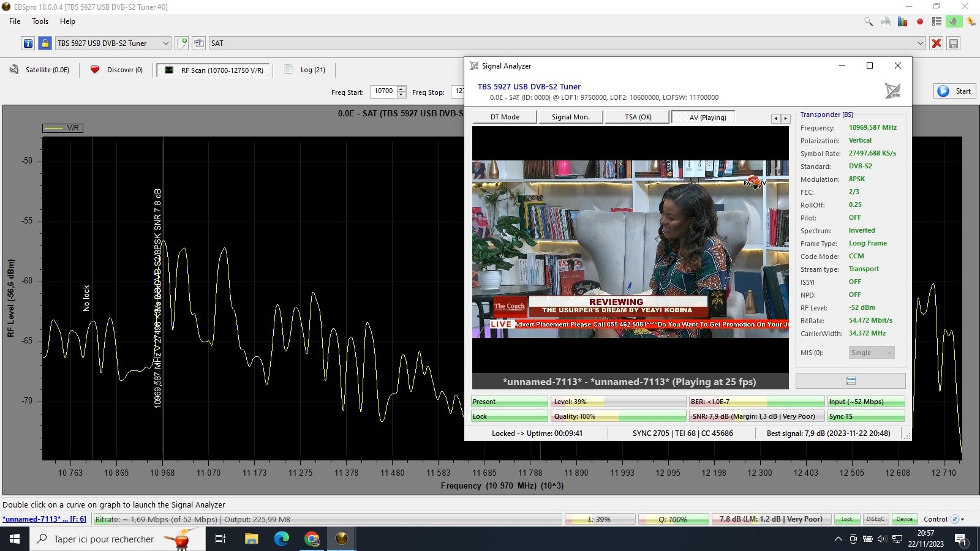The image size is (980, 551).
Task: Click the floppy disk save icon
Action: [x=953, y=43]
